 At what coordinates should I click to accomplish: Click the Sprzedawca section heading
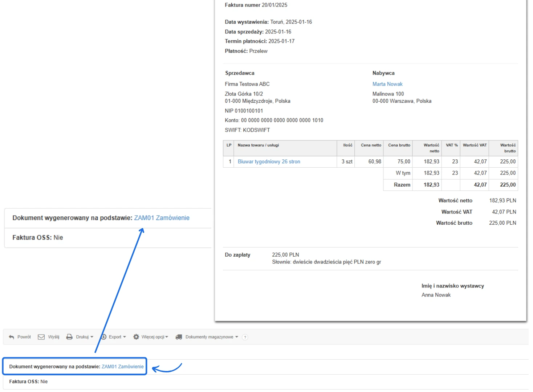[x=240, y=73]
